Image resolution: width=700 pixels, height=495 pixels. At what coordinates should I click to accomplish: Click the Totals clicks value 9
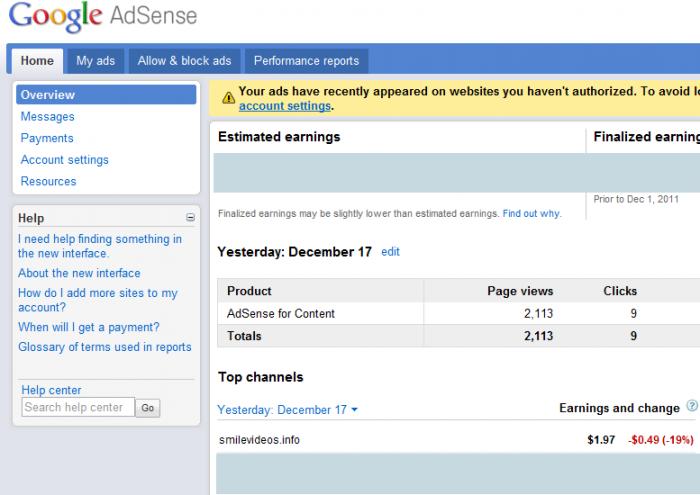pos(633,336)
